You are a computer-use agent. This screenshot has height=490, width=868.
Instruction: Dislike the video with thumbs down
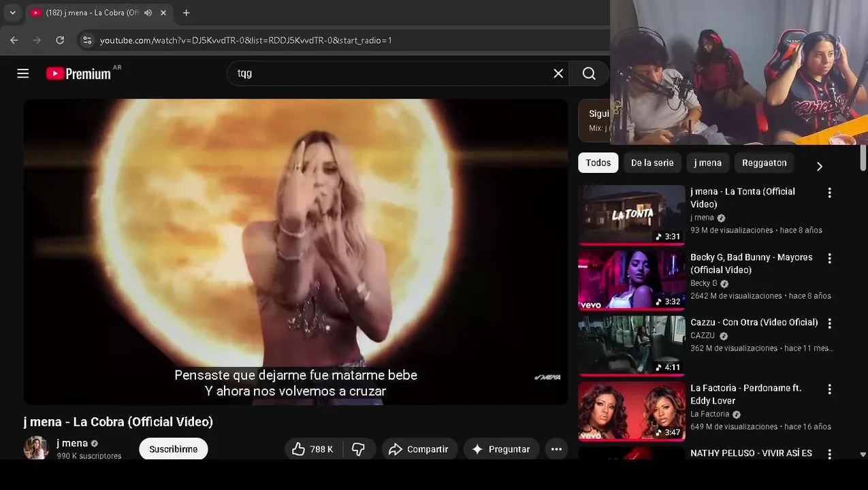358,449
